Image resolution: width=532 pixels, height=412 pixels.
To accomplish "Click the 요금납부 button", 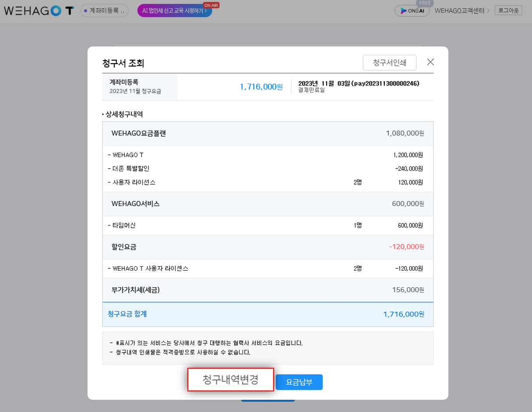I will point(299,382).
